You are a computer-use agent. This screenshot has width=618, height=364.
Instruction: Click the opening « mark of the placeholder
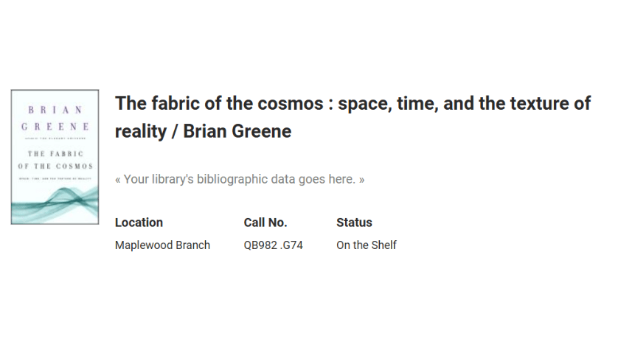pyautogui.click(x=118, y=179)
